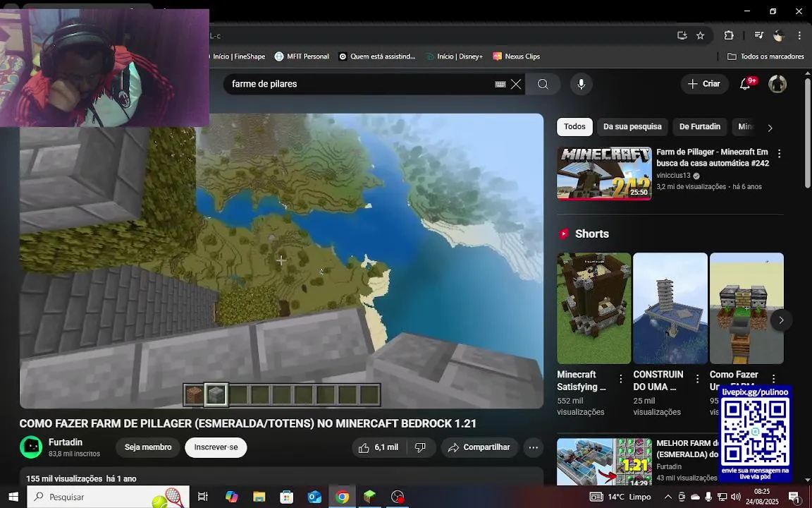Screen dimensions: 812x508
Task: Open Chrome media control icon
Action: [x=758, y=35]
